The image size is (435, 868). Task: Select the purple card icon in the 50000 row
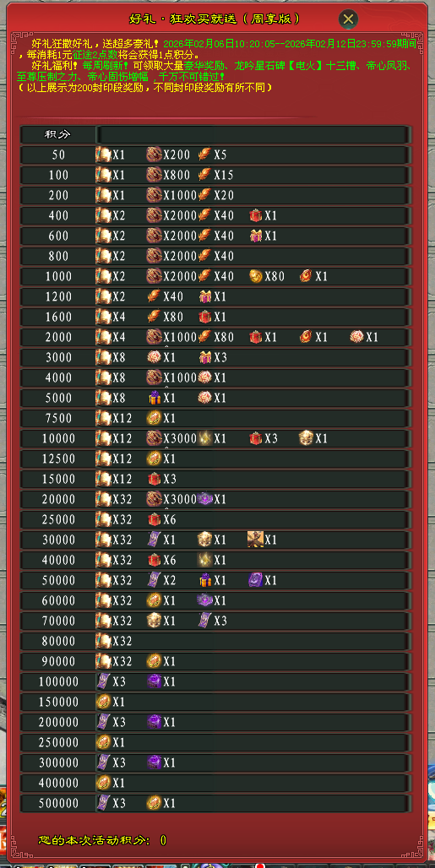point(256,579)
